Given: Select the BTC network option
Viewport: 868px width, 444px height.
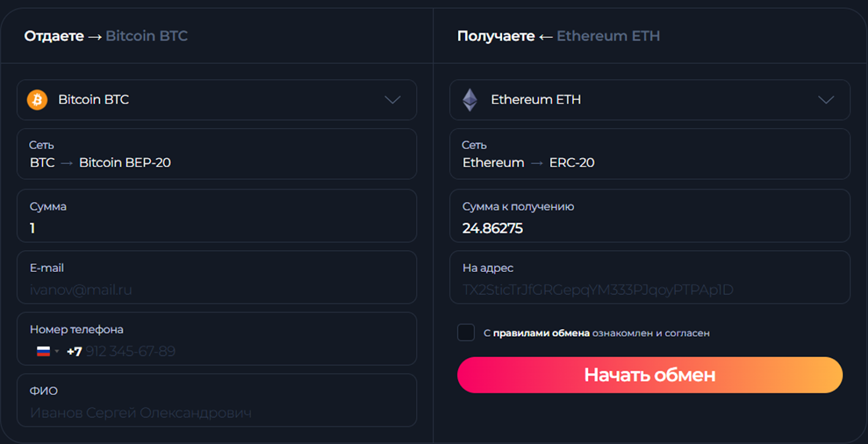Looking at the screenshot, I should coord(42,163).
